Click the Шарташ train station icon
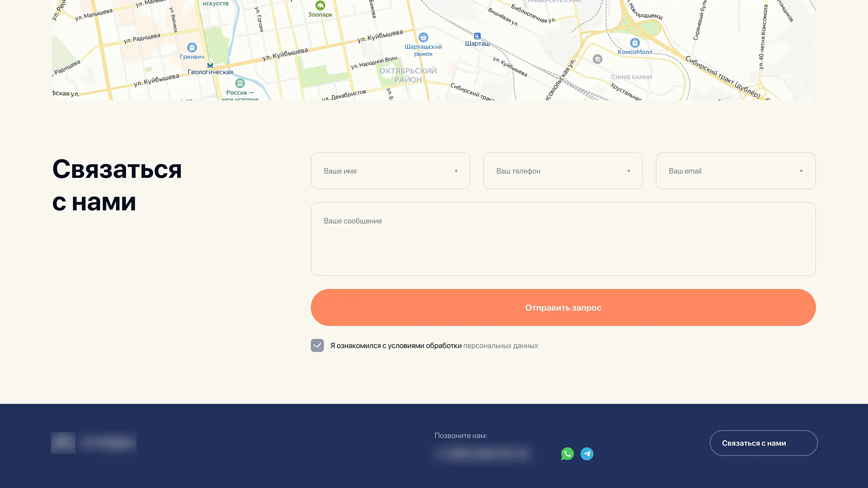 pos(477,36)
